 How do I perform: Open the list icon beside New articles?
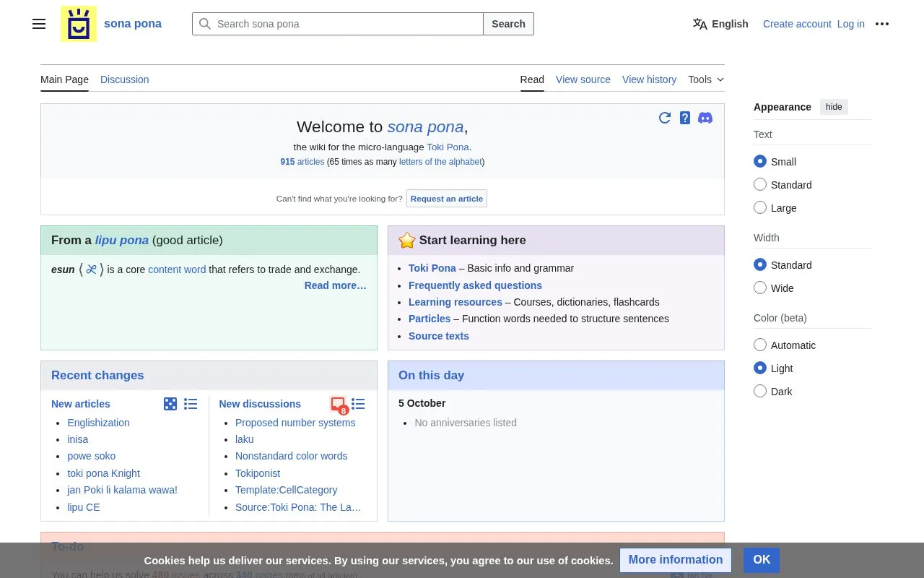(x=191, y=404)
